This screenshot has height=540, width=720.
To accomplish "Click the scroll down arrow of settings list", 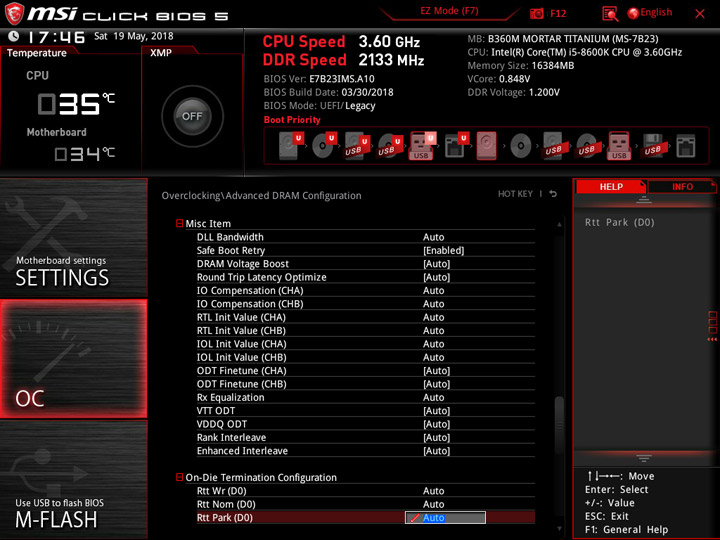I will [x=559, y=529].
